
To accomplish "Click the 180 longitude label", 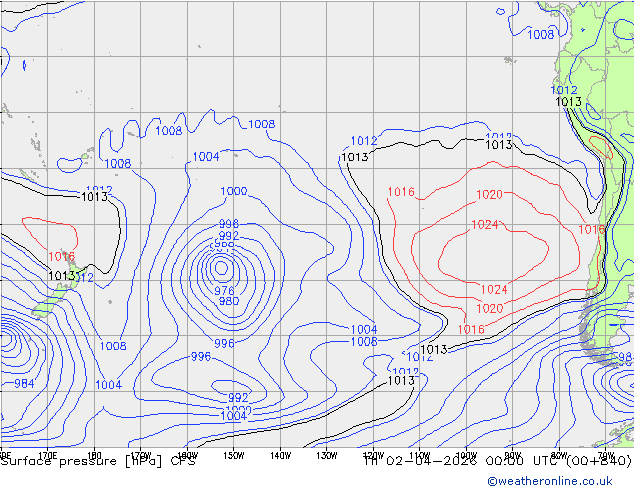I will point(94,456).
